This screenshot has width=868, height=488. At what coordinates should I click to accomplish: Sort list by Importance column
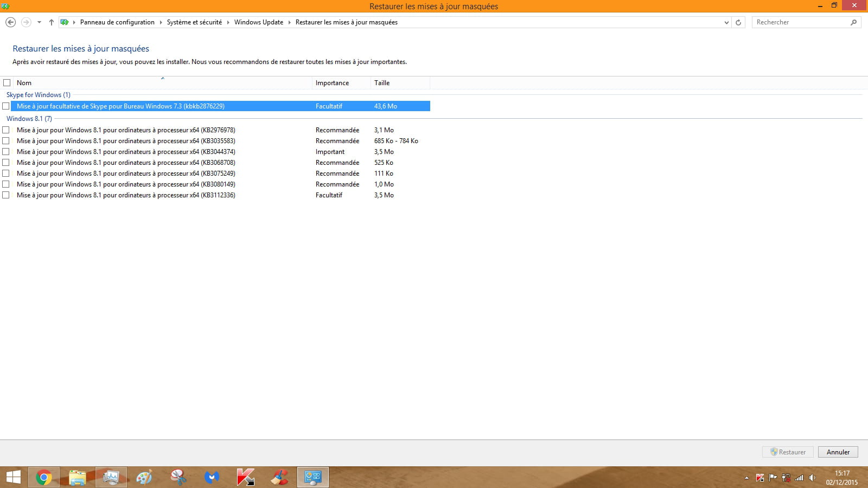click(x=342, y=83)
